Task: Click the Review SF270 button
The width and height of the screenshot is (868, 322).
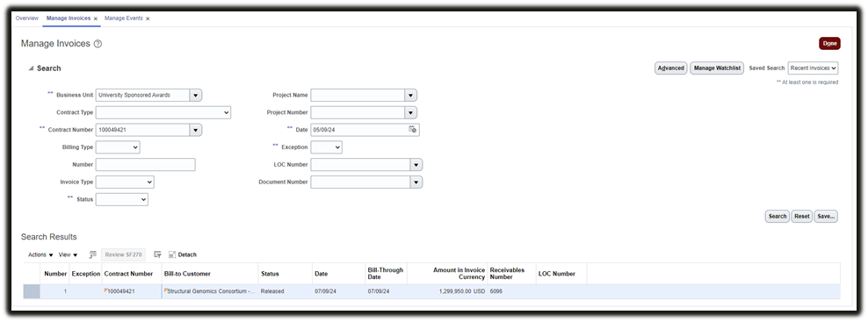Action: tap(124, 254)
